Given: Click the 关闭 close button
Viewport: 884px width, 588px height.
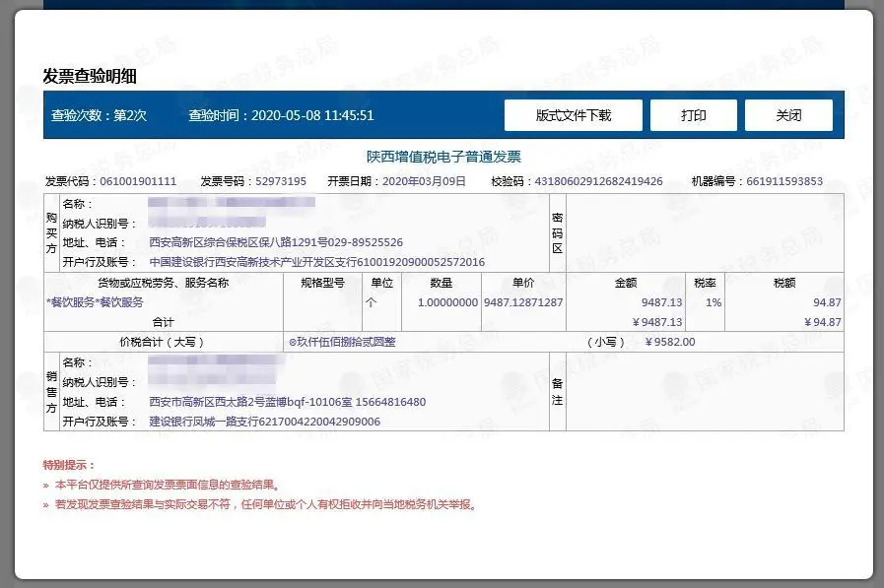Looking at the screenshot, I should coord(788,114).
